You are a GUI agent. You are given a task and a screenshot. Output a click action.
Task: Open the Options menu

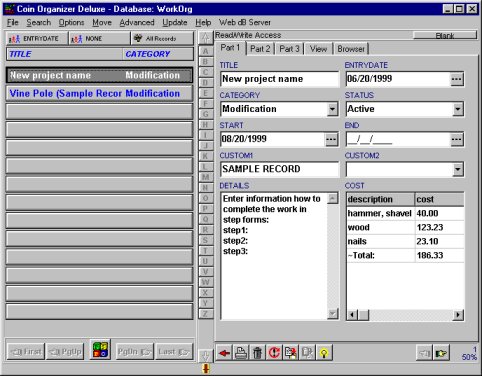click(x=71, y=23)
